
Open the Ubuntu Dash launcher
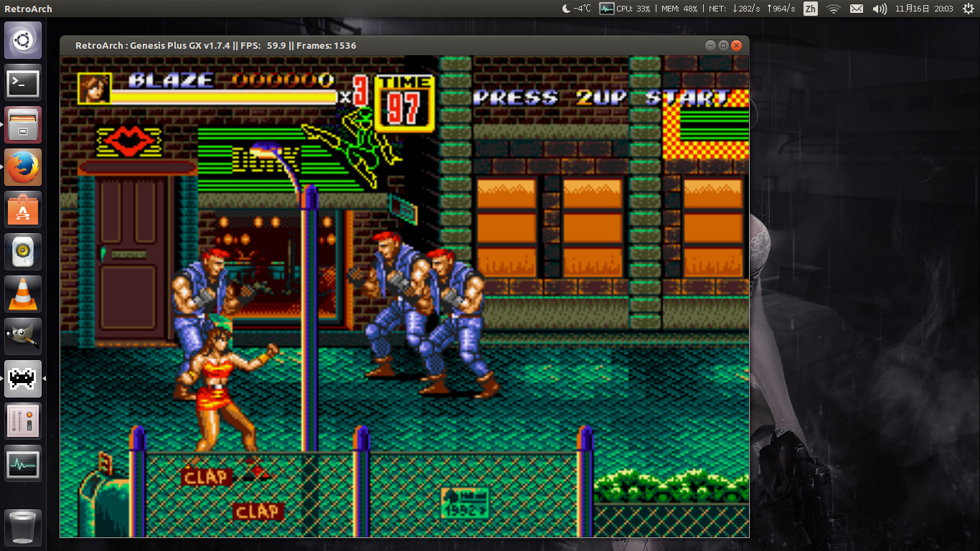[x=23, y=40]
